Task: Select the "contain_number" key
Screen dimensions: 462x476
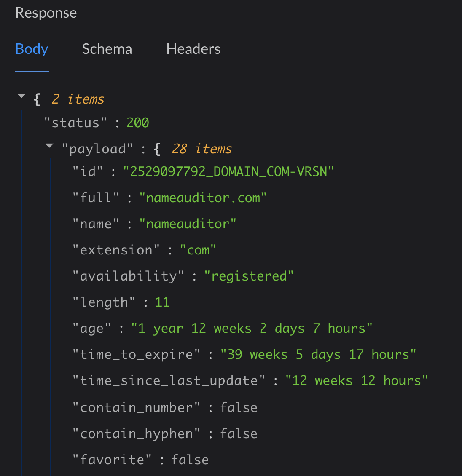Action: (x=137, y=407)
